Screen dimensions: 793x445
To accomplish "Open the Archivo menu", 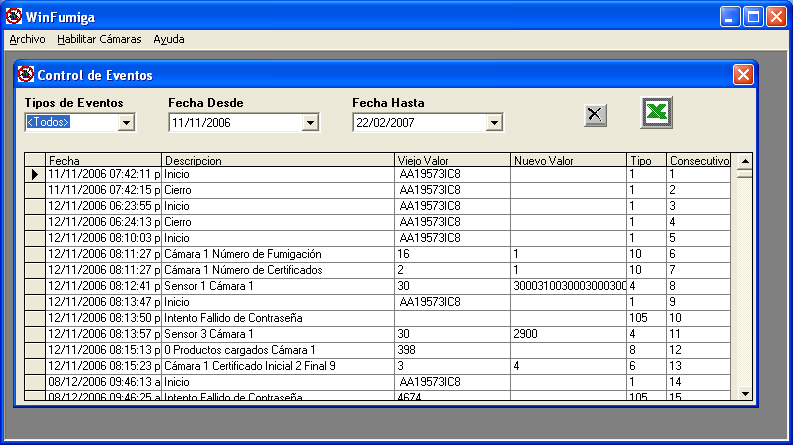I will pyautogui.click(x=27, y=39).
